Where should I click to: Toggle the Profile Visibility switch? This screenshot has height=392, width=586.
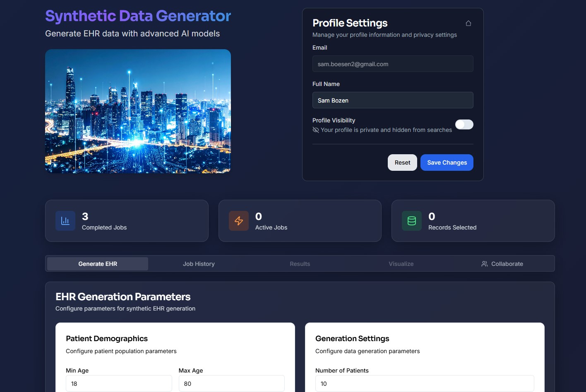(464, 124)
